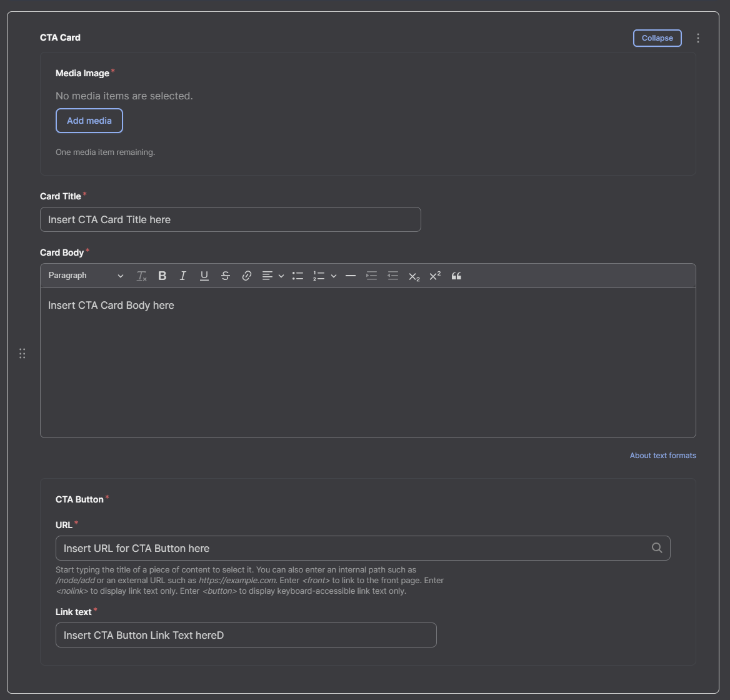
Task: Insert a horizontal line
Action: tap(351, 276)
